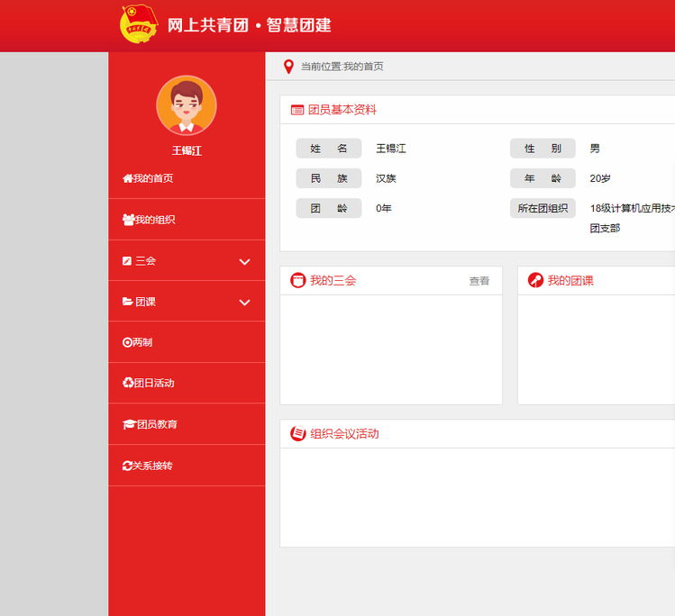Viewport: 675px width, 616px height.
Task: Click the recycle icon beside 团日活动
Action: [127, 383]
